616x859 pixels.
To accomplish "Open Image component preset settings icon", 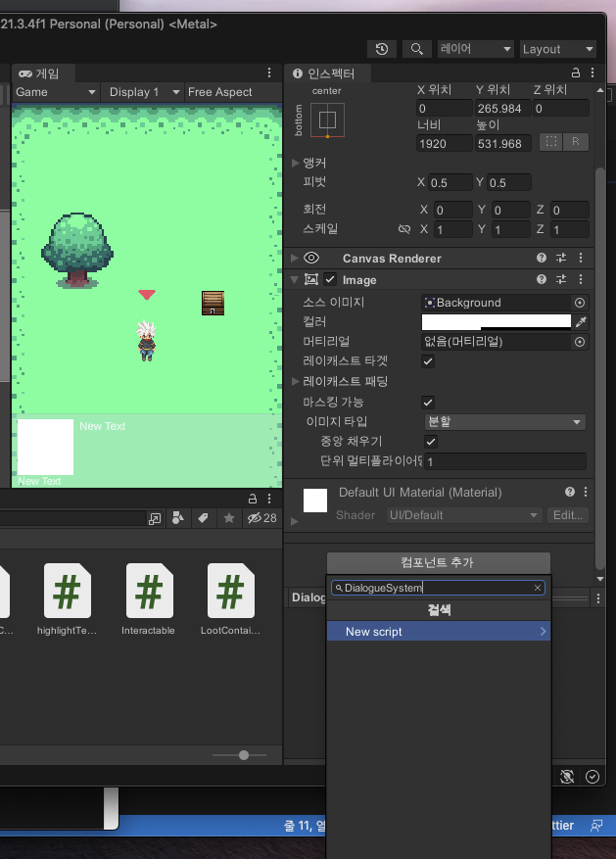I will click(x=561, y=279).
